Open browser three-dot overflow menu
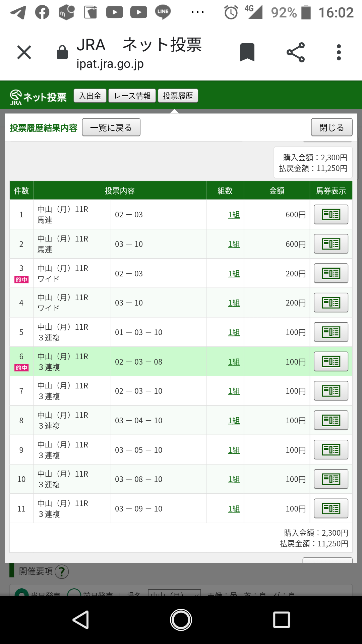 pyautogui.click(x=339, y=52)
